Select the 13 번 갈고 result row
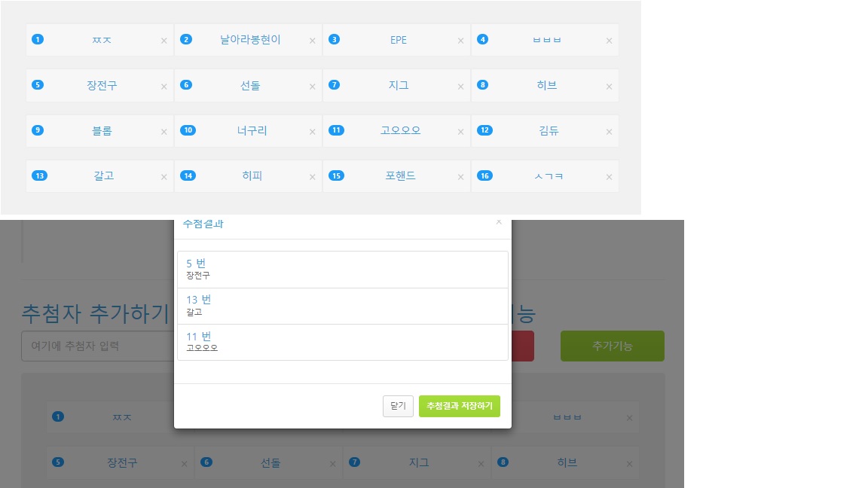 [342, 306]
